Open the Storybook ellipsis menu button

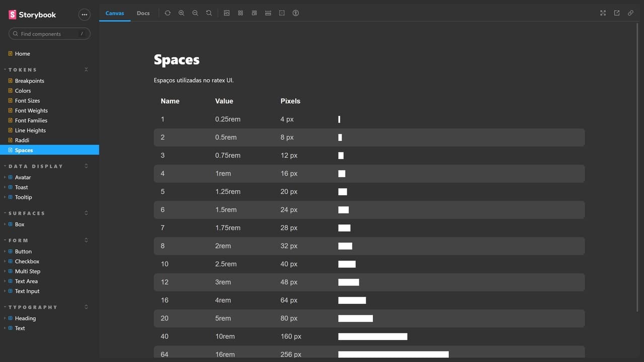pyautogui.click(x=84, y=15)
